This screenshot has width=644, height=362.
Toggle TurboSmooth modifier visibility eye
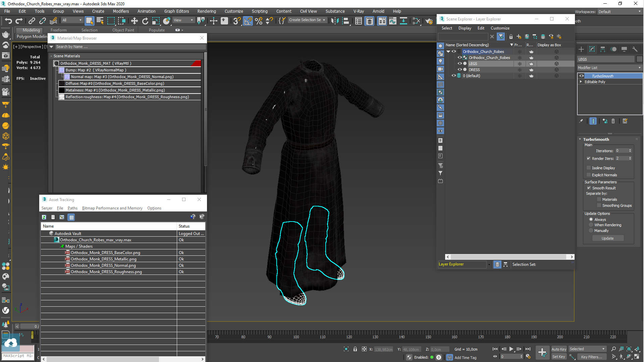582,76
